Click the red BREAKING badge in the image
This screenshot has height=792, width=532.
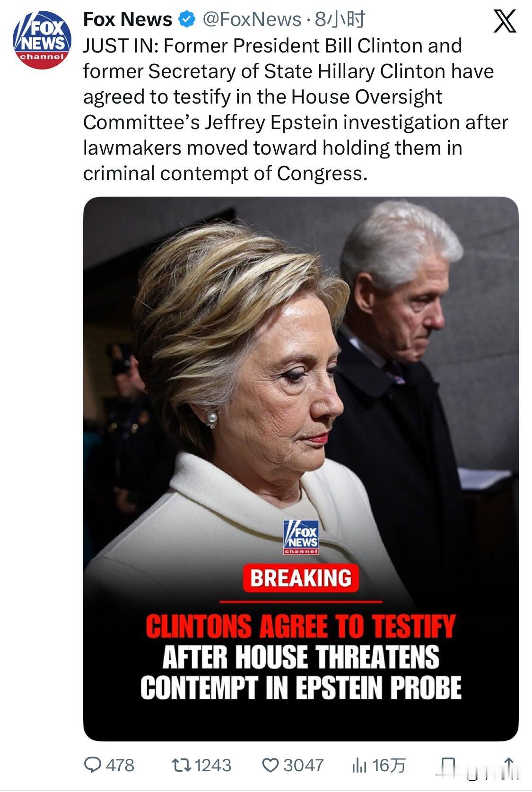301,578
